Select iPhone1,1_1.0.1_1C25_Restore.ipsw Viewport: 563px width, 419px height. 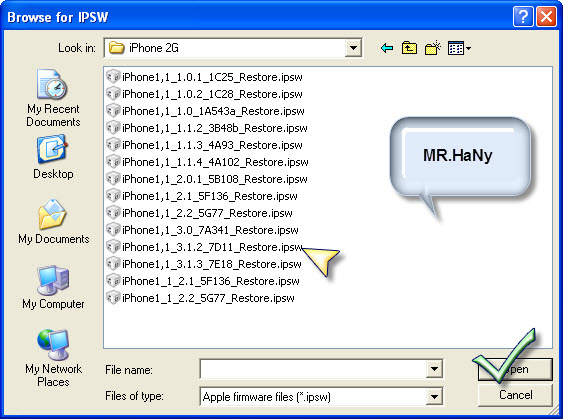click(205, 77)
